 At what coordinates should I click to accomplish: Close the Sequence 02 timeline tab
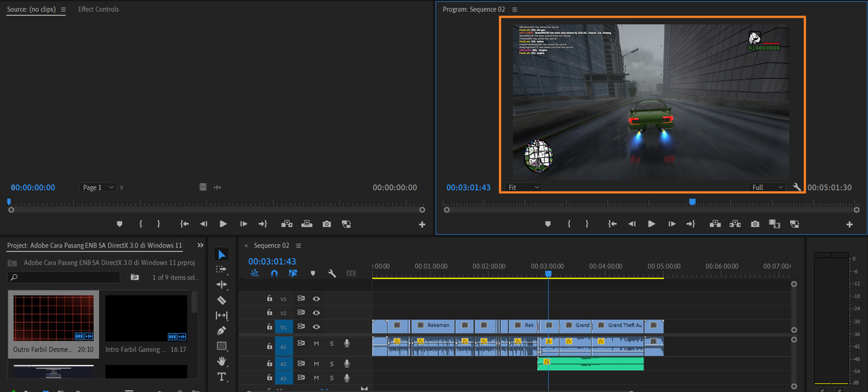246,246
